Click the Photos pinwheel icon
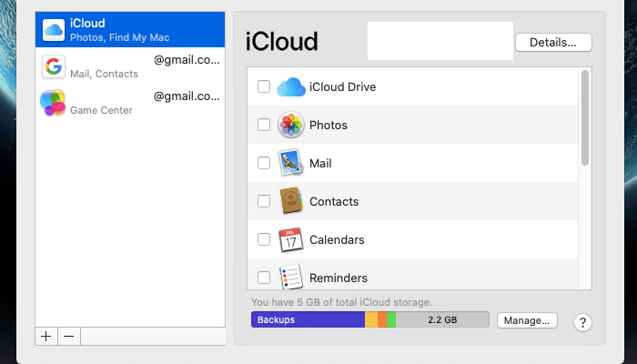 tap(291, 125)
